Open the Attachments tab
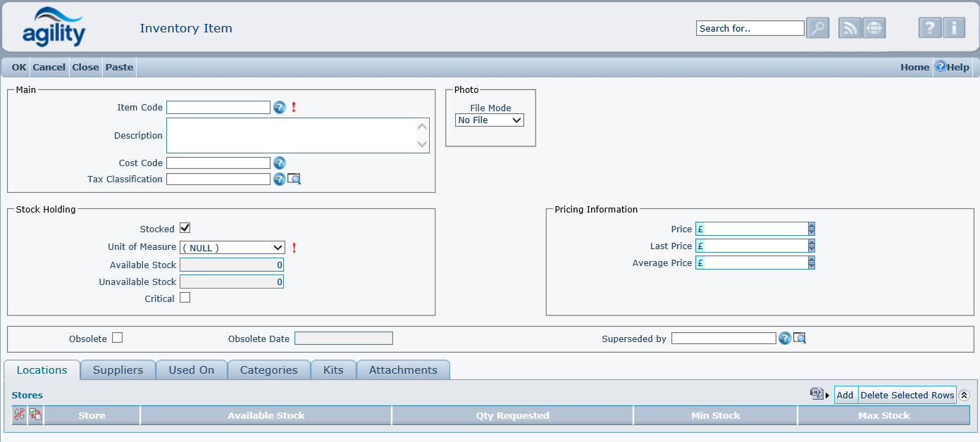980x442 pixels. (403, 370)
